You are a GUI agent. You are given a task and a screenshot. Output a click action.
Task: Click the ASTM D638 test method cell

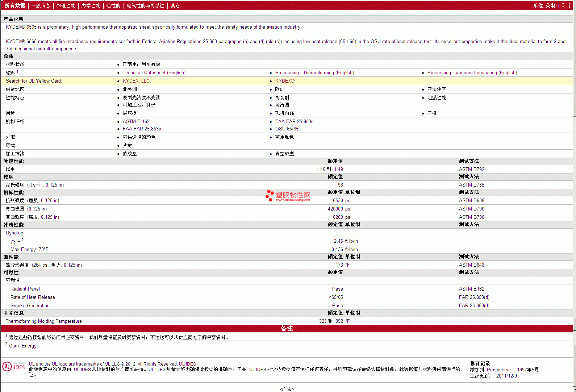click(x=471, y=200)
